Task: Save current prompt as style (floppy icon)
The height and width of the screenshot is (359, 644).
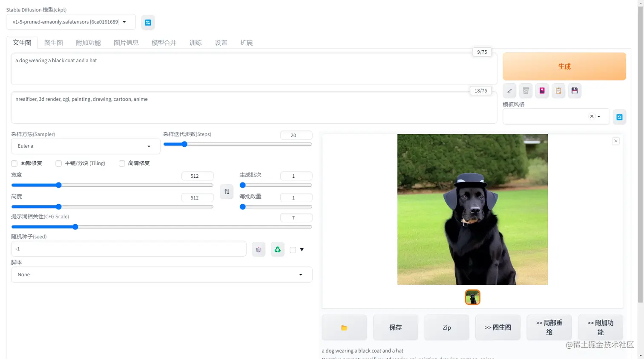Action: coord(575,90)
